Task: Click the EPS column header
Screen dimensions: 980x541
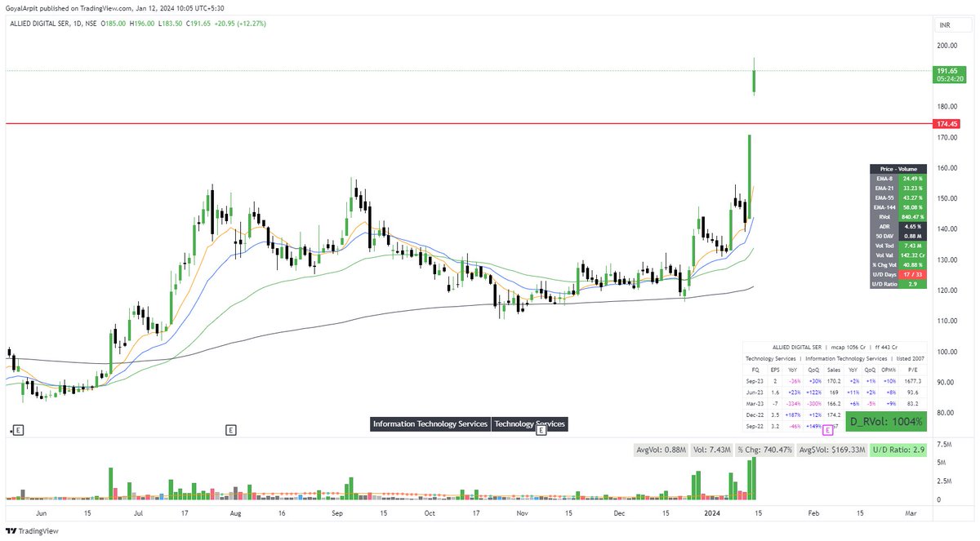Action: [775, 370]
